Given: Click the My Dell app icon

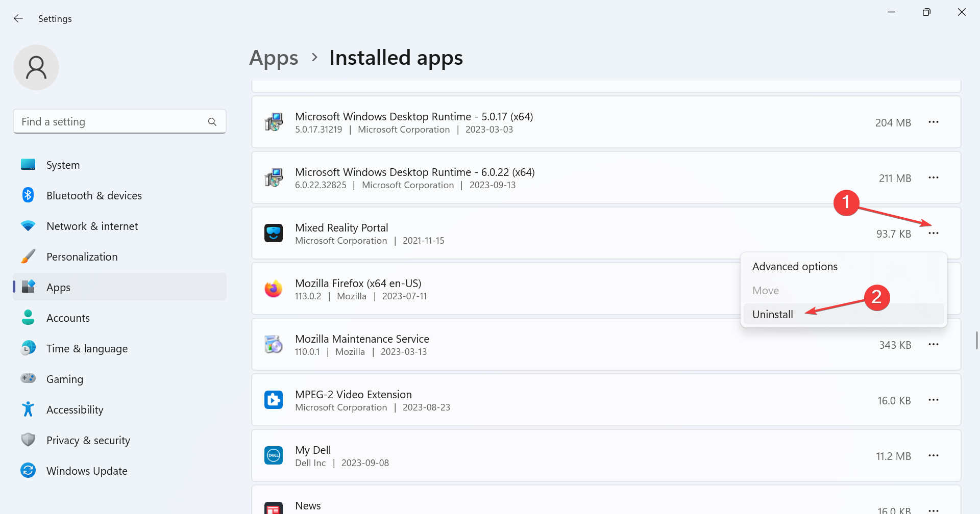Looking at the screenshot, I should 274,455.
